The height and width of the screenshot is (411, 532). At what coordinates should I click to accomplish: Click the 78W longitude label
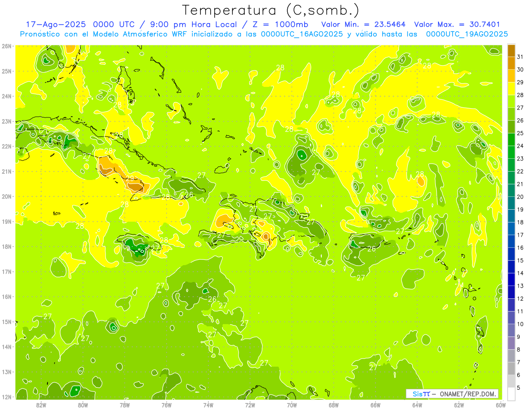(x=125, y=404)
